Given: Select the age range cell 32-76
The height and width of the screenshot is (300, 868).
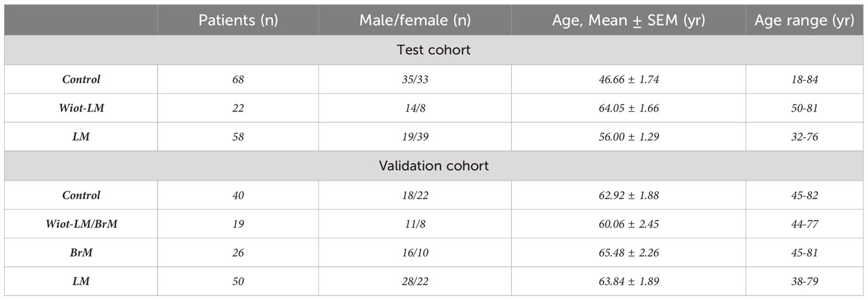Looking at the screenshot, I should tap(804, 137).
